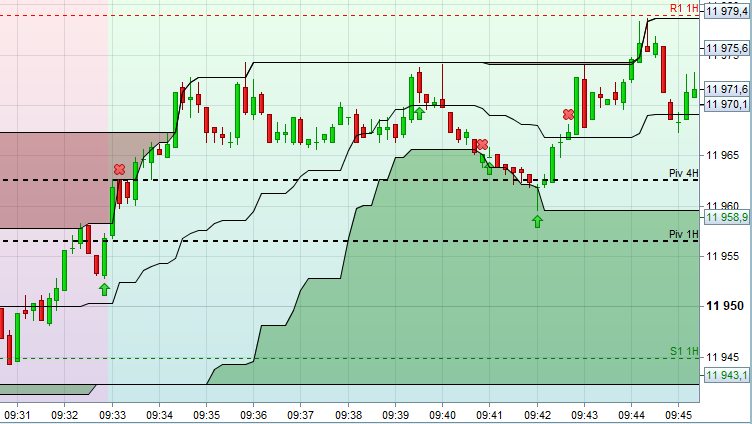Select the green 11 943,1 price label

726,375
